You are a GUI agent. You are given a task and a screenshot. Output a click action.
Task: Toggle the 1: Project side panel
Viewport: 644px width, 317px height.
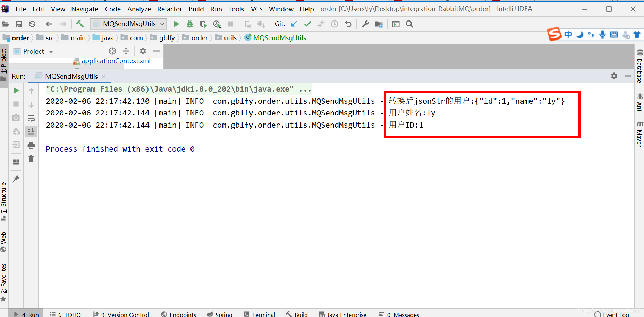point(4,65)
